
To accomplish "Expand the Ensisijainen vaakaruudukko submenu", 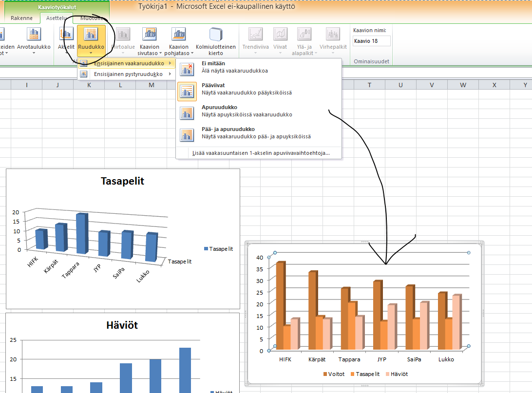I will point(127,63).
